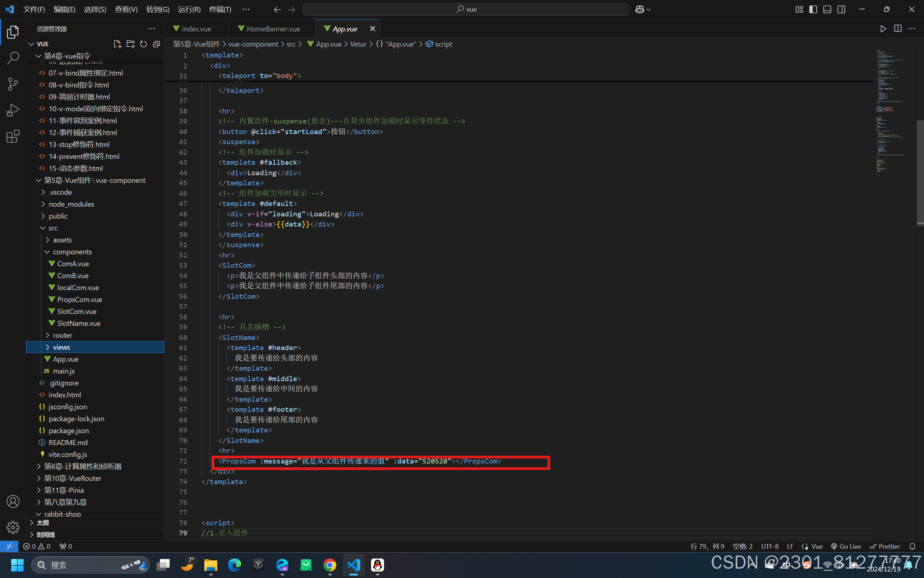Refresh the explorer file tree
924x578 pixels.
tap(144, 44)
